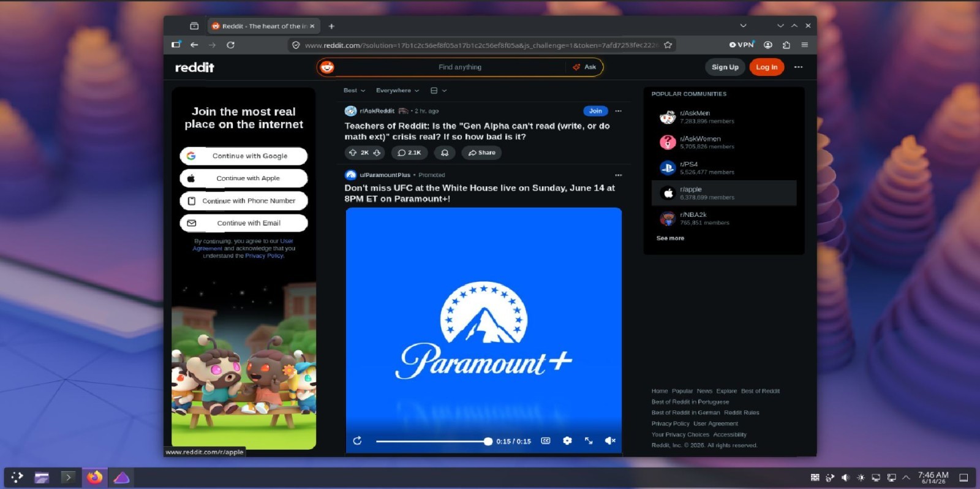Expand the video to fullscreen
The image size is (980, 489).
coord(589,441)
